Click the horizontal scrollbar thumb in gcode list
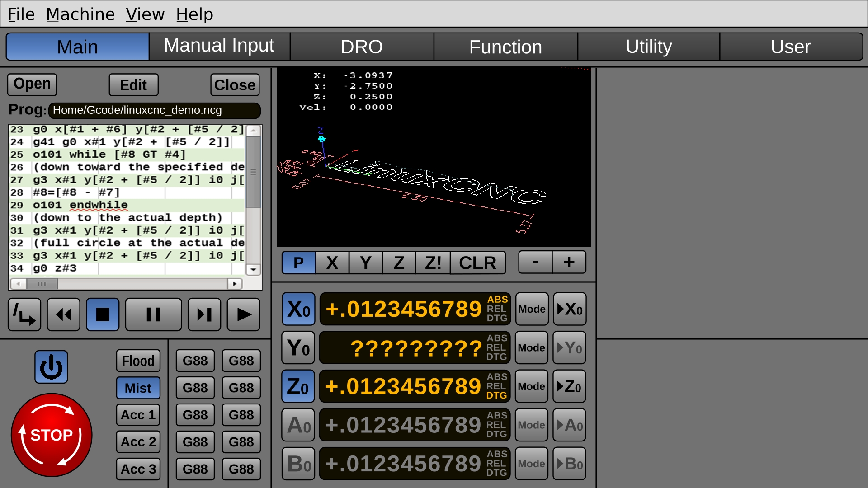The height and width of the screenshot is (488, 868). pos(42,284)
